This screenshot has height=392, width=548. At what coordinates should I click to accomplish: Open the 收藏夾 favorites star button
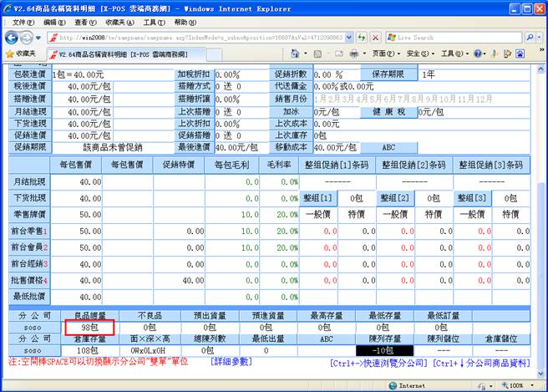[x=22, y=53]
